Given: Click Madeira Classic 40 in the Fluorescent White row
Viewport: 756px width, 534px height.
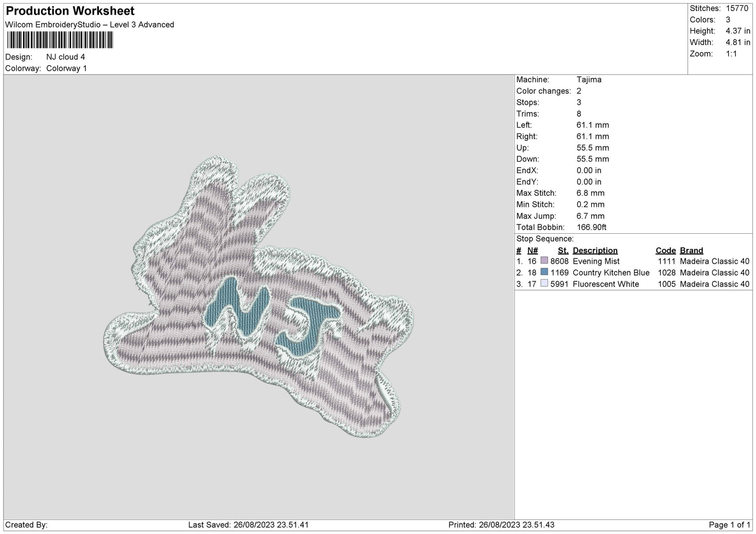Looking at the screenshot, I should coord(715,284).
